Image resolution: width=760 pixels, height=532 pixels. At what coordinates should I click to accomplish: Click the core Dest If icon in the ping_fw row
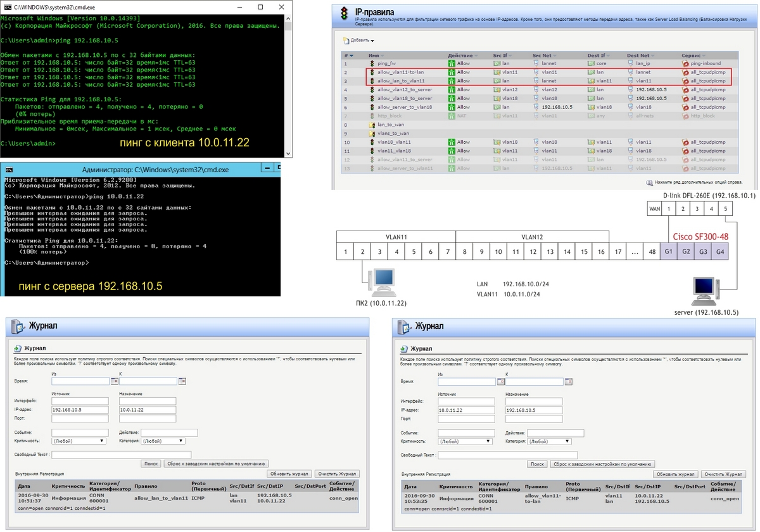[x=590, y=64]
